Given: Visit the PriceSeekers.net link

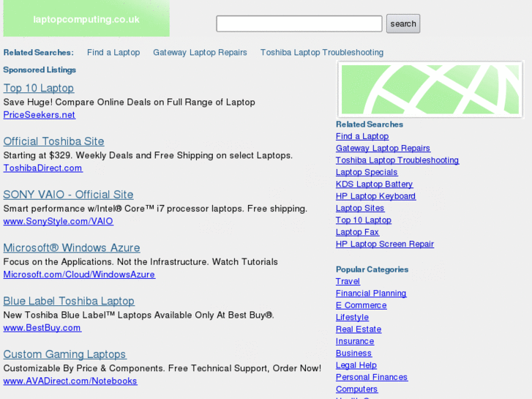Looking at the screenshot, I should (40, 115).
